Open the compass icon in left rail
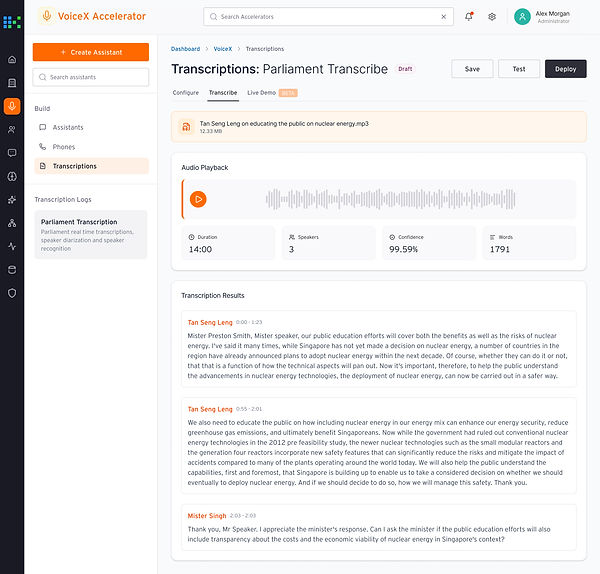 click(x=12, y=176)
